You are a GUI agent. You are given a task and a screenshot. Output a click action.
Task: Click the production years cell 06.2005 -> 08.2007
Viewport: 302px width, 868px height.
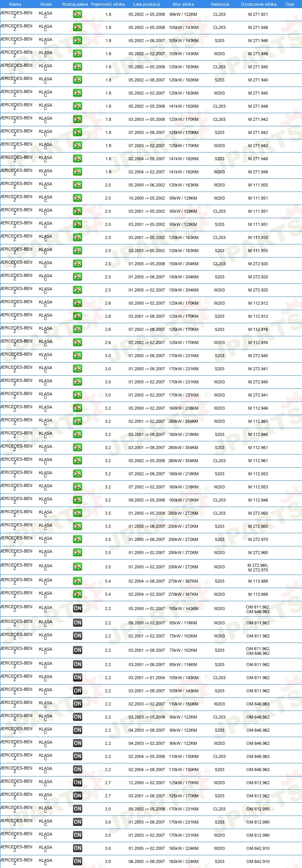point(147,861)
